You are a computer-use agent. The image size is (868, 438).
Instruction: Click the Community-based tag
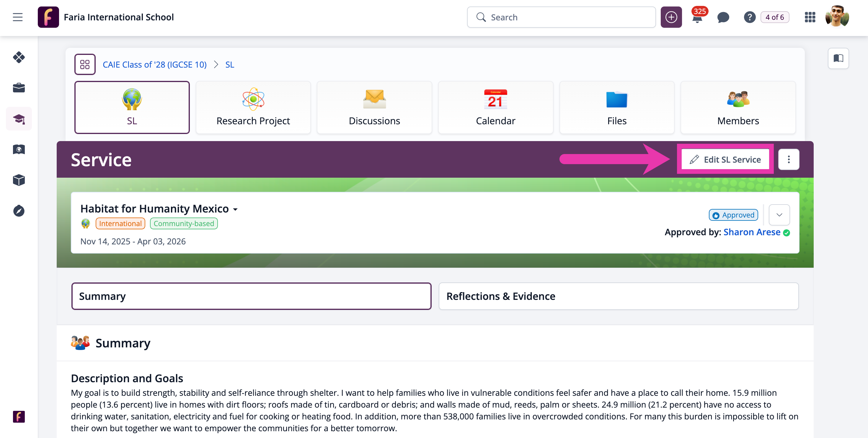tap(184, 223)
